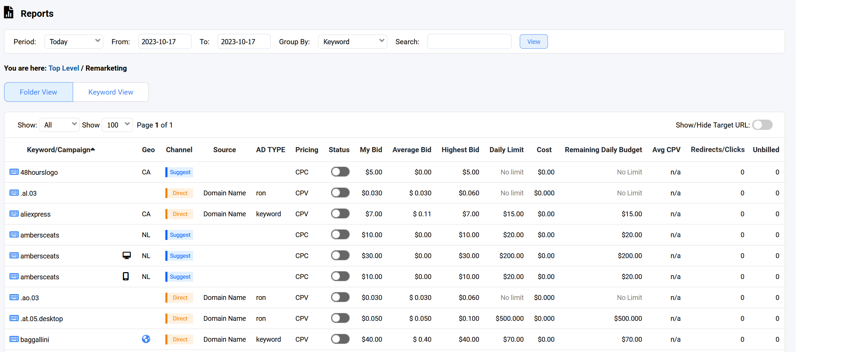The width and height of the screenshot is (868, 352).
Task: Click keyboard icon beside .al.03
Action: [x=14, y=193]
